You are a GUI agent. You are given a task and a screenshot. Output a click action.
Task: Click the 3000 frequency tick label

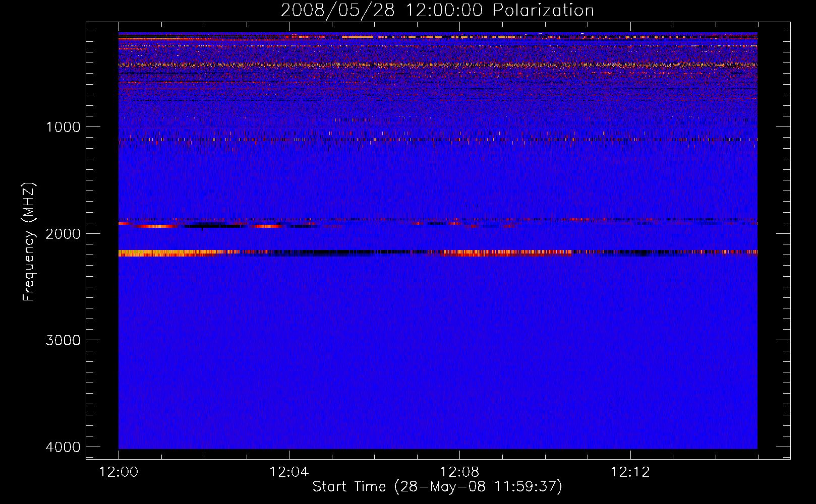coord(63,340)
